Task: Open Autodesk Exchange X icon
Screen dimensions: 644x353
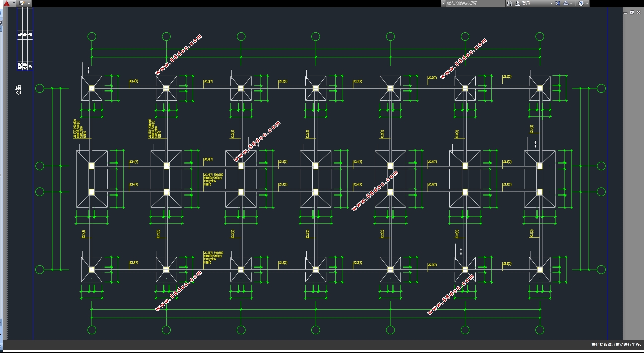Action: [x=558, y=3]
